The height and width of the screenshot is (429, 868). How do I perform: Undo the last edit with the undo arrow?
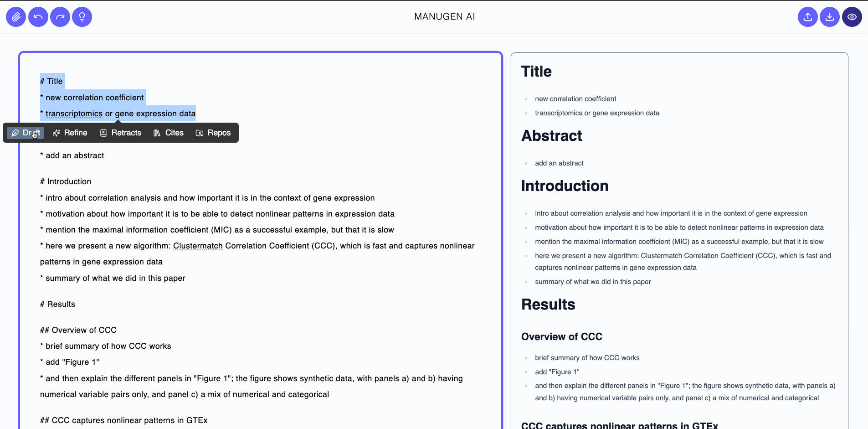click(38, 17)
